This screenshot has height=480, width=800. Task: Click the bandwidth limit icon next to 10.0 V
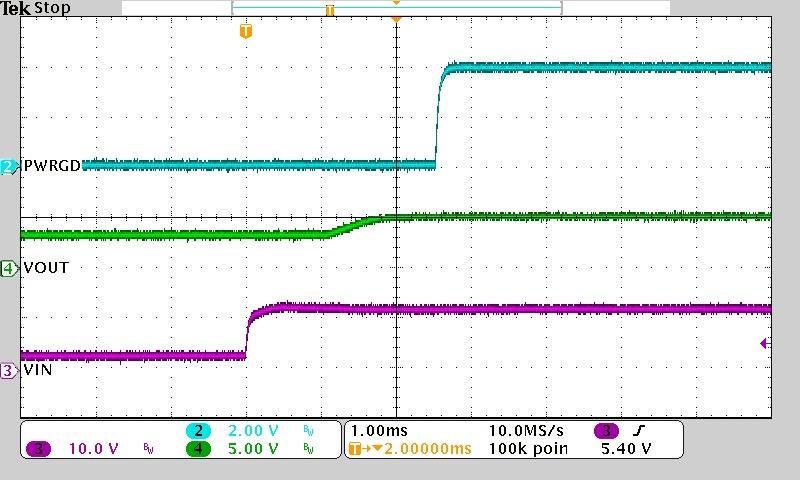147,449
